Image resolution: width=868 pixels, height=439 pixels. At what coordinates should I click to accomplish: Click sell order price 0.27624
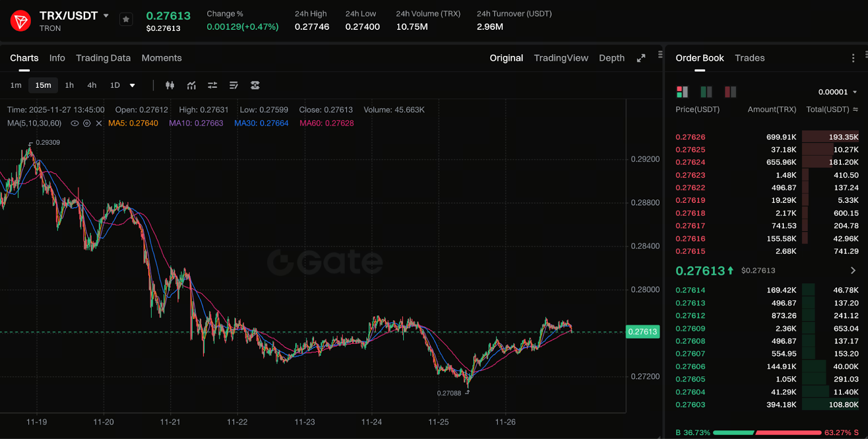(691, 162)
